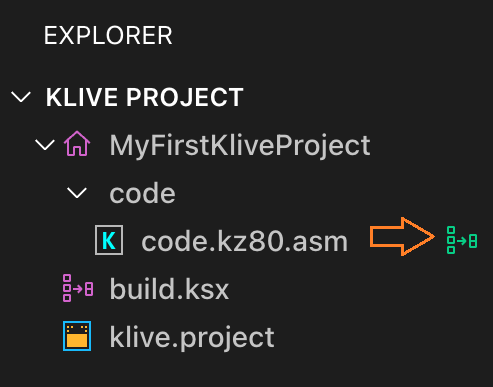Viewport: 493px width, 387px height.
Task: Click blank row area right of code folder
Action: (x=333, y=193)
